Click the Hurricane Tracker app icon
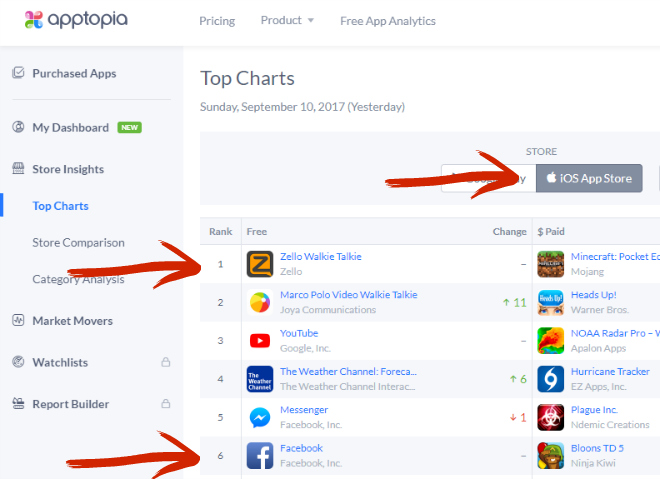This screenshot has height=479, width=660. click(x=551, y=378)
